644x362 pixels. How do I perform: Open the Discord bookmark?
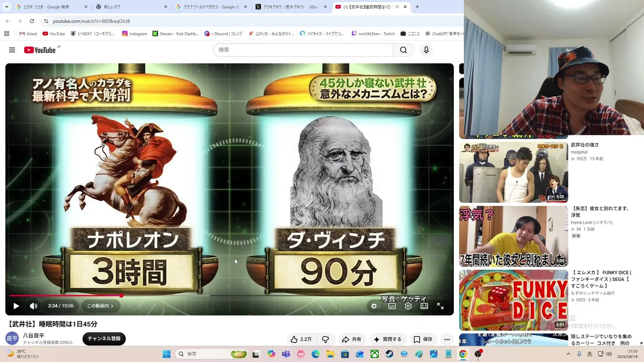point(224,34)
